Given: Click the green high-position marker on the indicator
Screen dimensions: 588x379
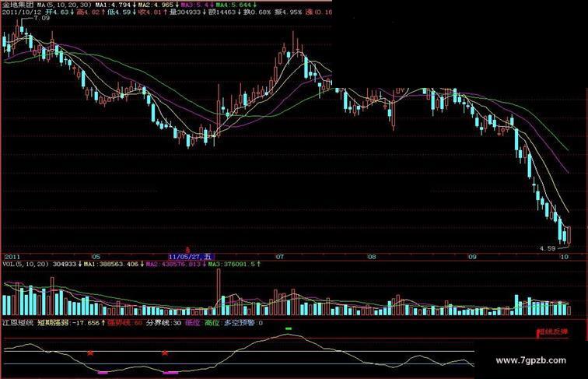Looking at the screenshot, I should [x=289, y=328].
